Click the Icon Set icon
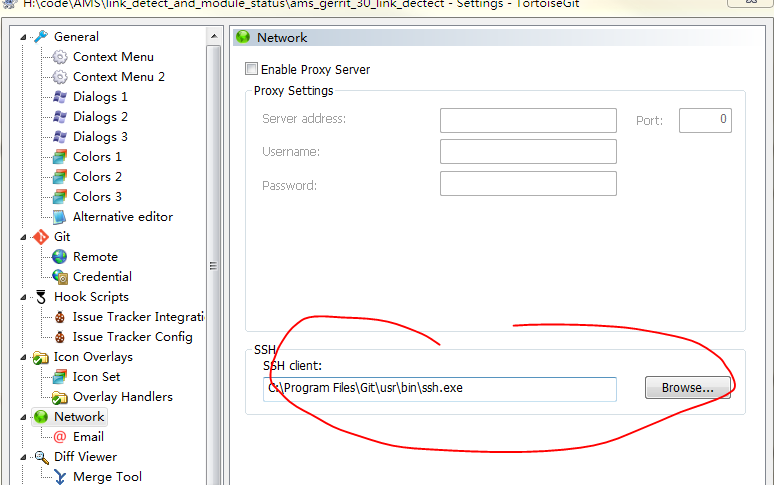774x485 pixels. tap(60, 377)
